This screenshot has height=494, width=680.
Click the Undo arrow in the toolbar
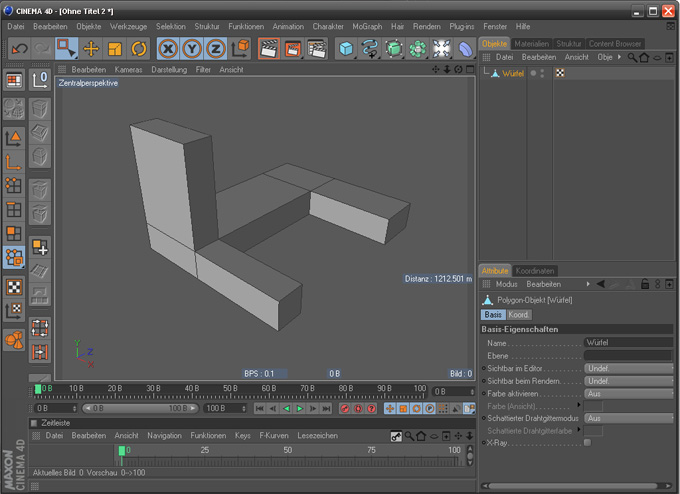click(x=19, y=48)
